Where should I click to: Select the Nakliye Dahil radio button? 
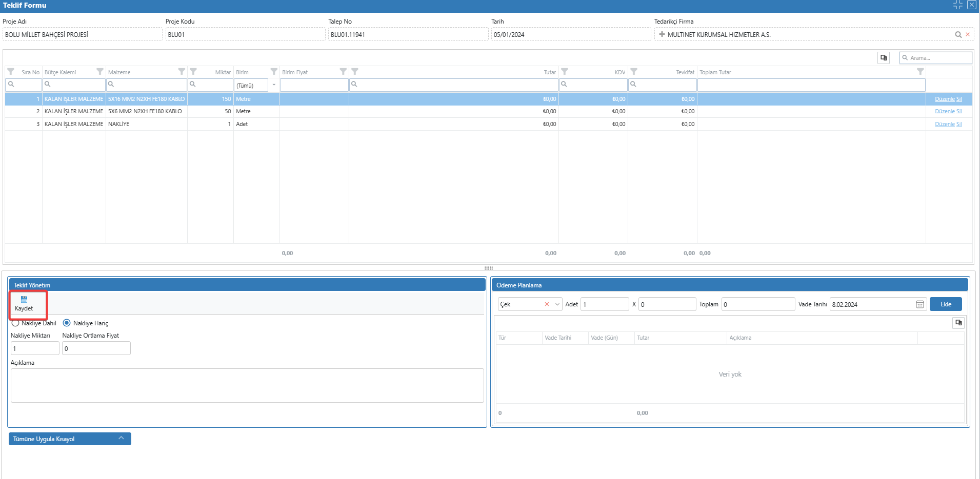pos(15,323)
